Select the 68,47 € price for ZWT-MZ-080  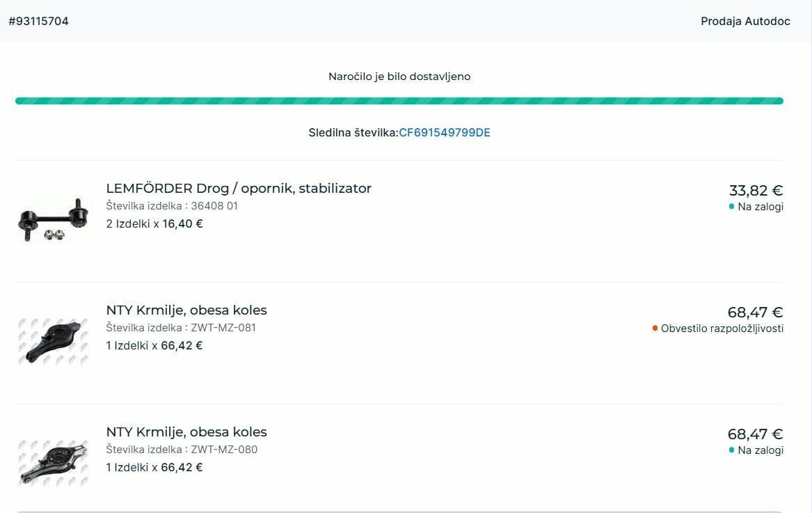pyautogui.click(x=756, y=434)
